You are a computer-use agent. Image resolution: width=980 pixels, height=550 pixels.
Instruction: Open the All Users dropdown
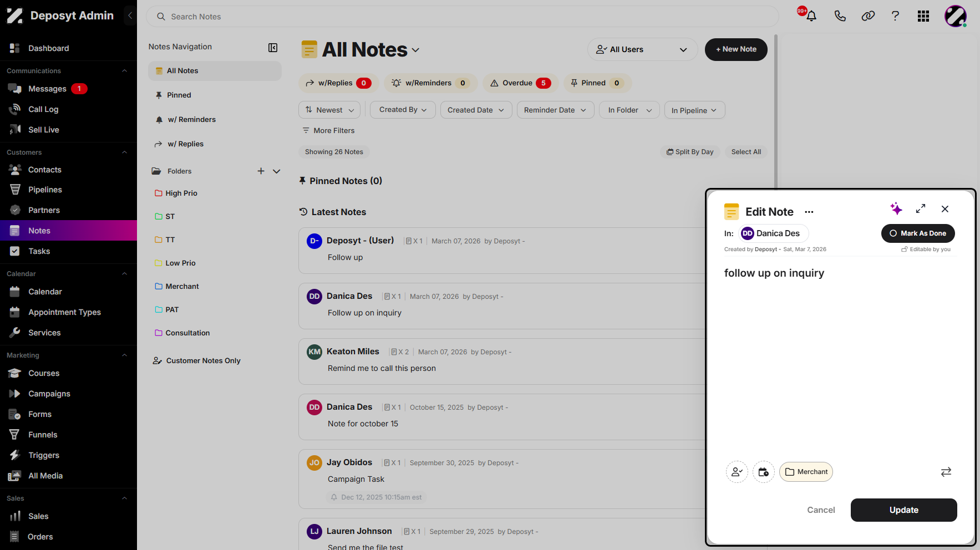pyautogui.click(x=642, y=49)
